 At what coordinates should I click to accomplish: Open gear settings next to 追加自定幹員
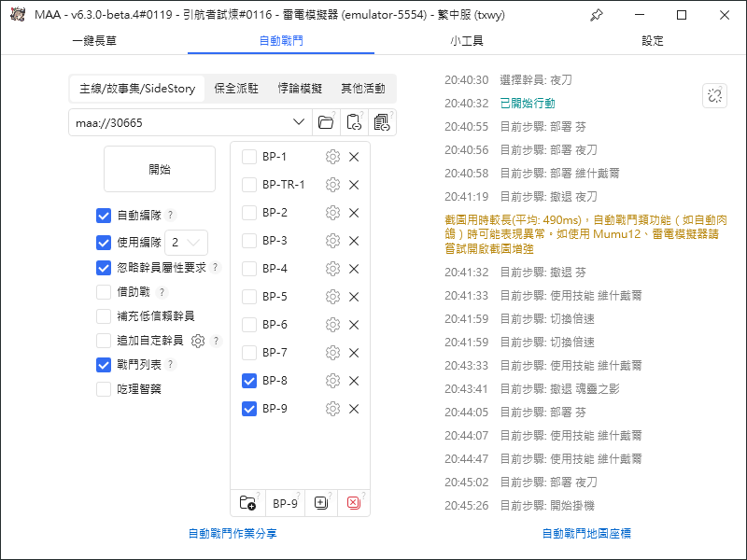point(198,341)
